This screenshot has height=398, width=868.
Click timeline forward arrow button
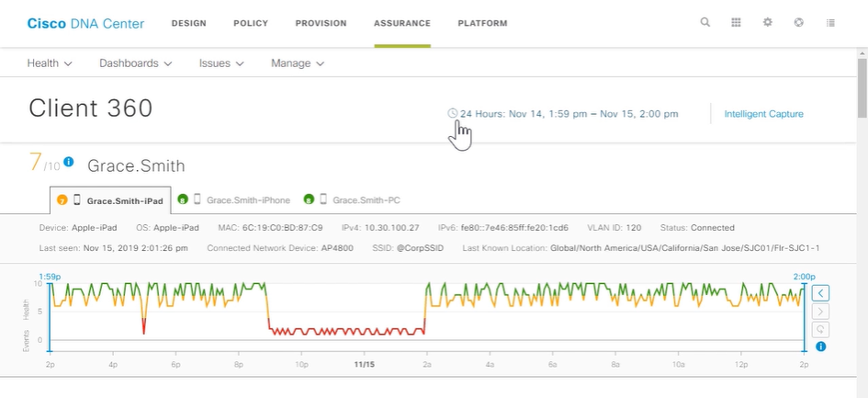(x=820, y=311)
